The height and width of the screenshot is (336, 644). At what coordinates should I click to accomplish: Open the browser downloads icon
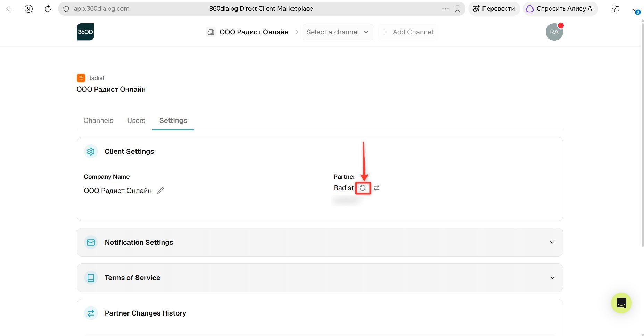coord(635,9)
